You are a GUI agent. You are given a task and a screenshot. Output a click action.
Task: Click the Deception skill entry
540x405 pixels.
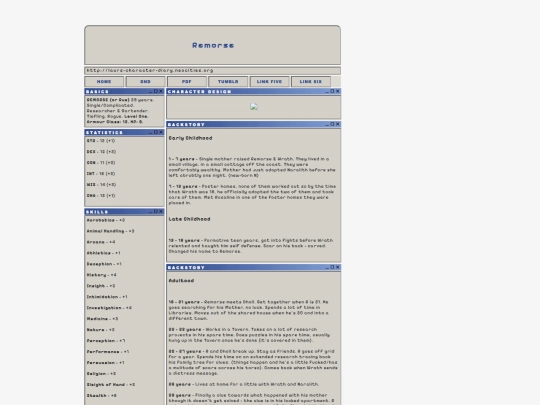pyautogui.click(x=104, y=264)
